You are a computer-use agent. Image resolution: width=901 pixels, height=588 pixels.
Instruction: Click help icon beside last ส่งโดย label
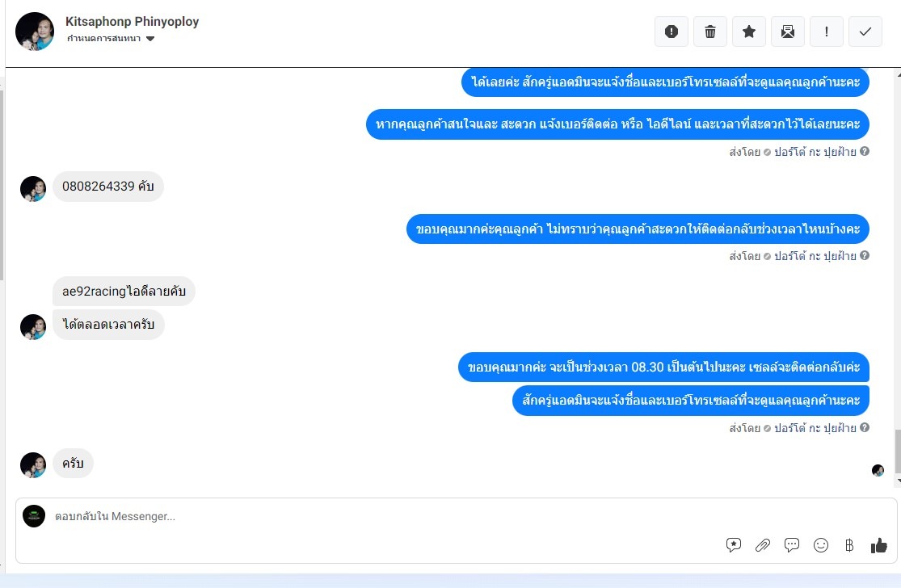point(864,427)
